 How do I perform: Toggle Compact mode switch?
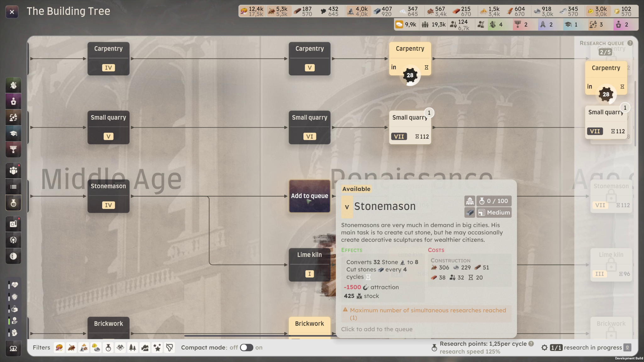coord(247,348)
